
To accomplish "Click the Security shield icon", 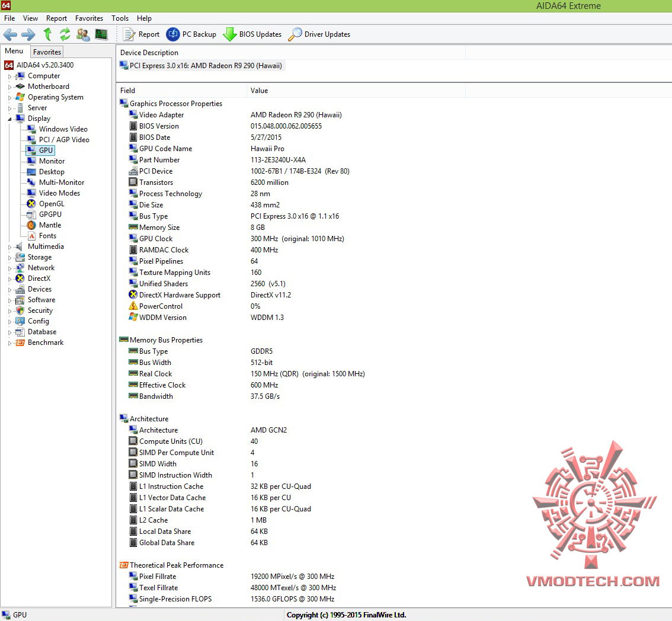I will (20, 310).
